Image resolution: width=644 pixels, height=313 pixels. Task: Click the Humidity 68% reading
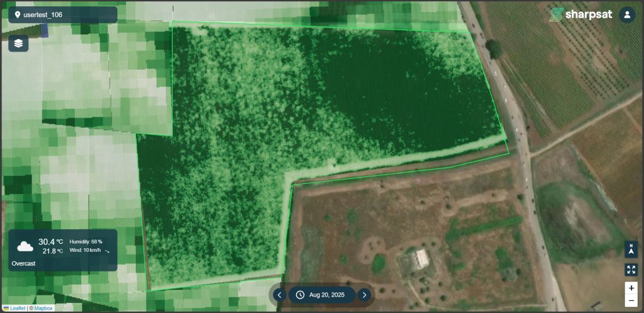[x=86, y=242]
